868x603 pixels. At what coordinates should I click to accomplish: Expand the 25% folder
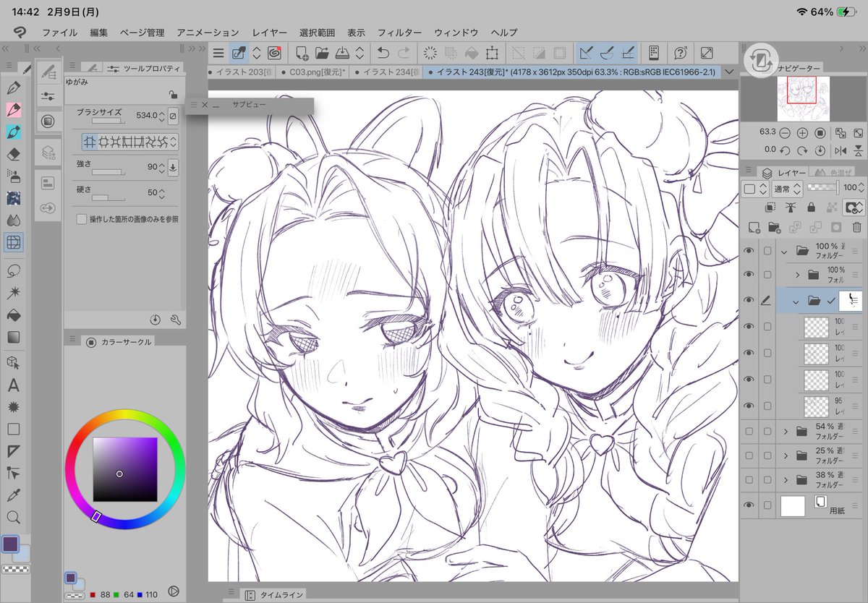(786, 456)
